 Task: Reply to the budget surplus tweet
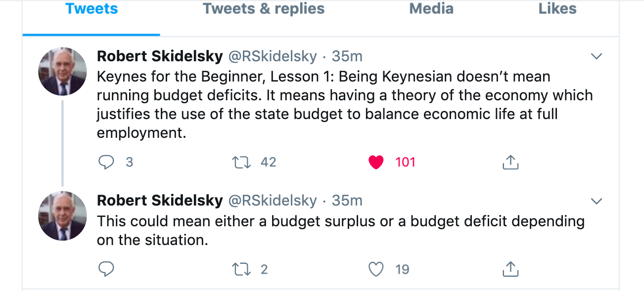(x=106, y=269)
